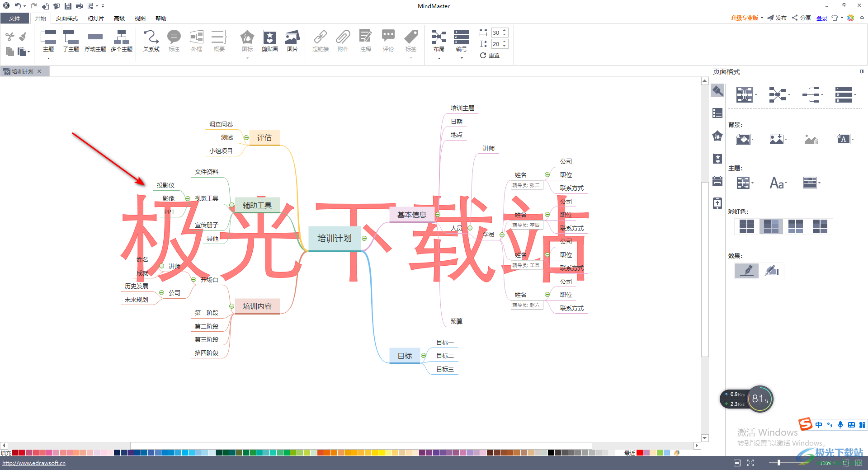Switch to the 帮助 tab
The height and width of the screenshot is (470, 868).
coord(161,18)
